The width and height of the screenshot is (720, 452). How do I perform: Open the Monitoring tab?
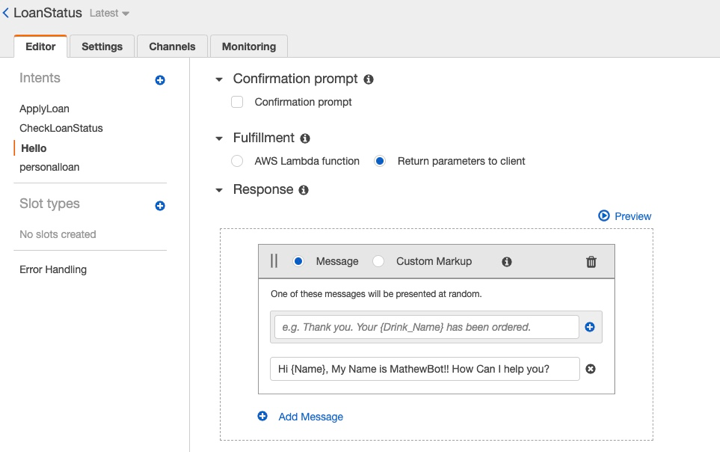point(249,46)
